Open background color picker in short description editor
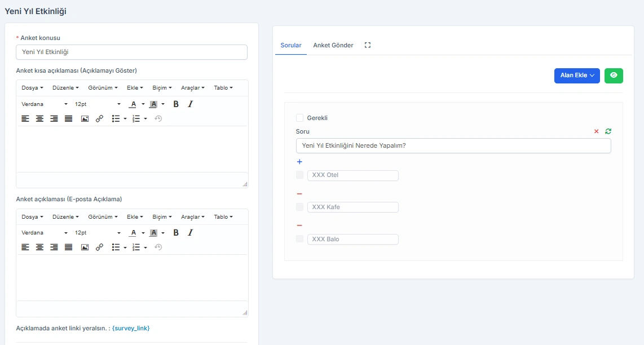This screenshot has width=644, height=345. [x=153, y=104]
